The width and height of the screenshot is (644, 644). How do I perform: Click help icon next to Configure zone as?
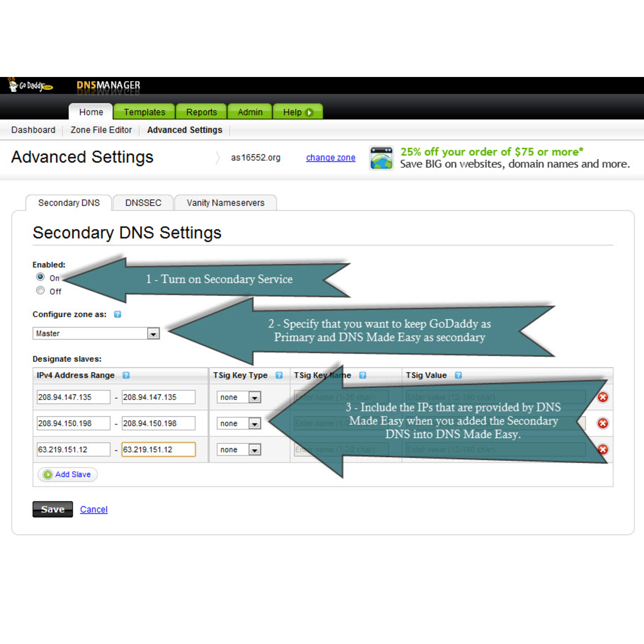(x=117, y=314)
